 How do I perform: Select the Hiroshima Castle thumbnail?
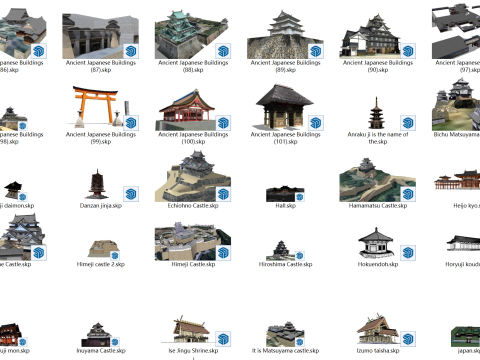pyautogui.click(x=285, y=251)
